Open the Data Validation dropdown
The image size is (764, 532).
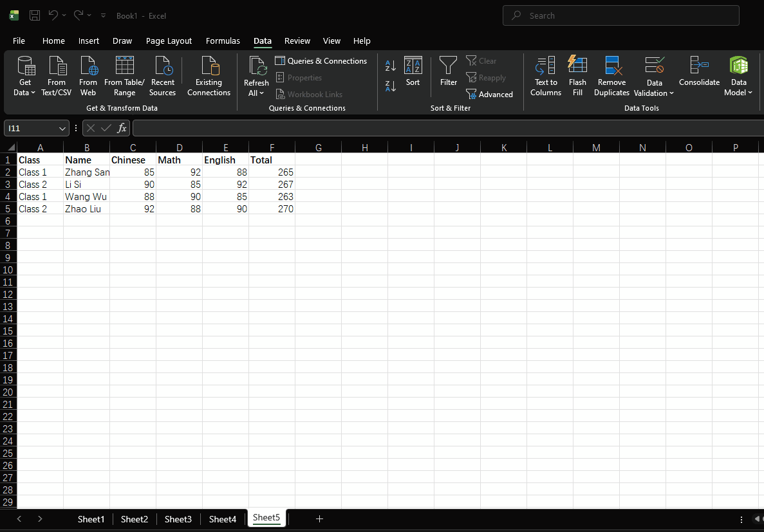[654, 93]
